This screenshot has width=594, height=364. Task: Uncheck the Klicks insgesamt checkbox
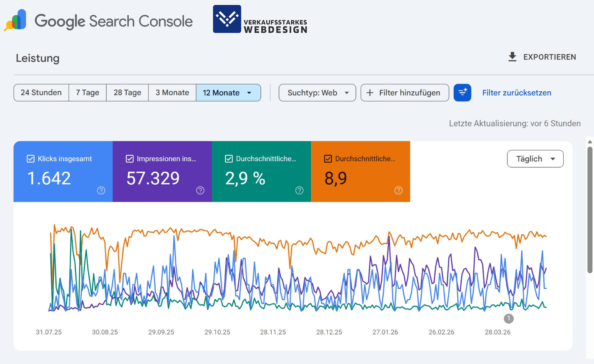point(30,158)
